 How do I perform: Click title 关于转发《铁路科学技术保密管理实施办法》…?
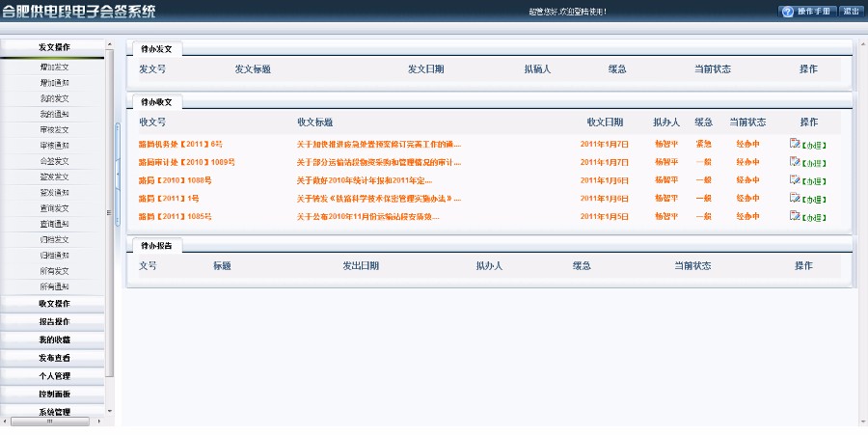(x=379, y=198)
